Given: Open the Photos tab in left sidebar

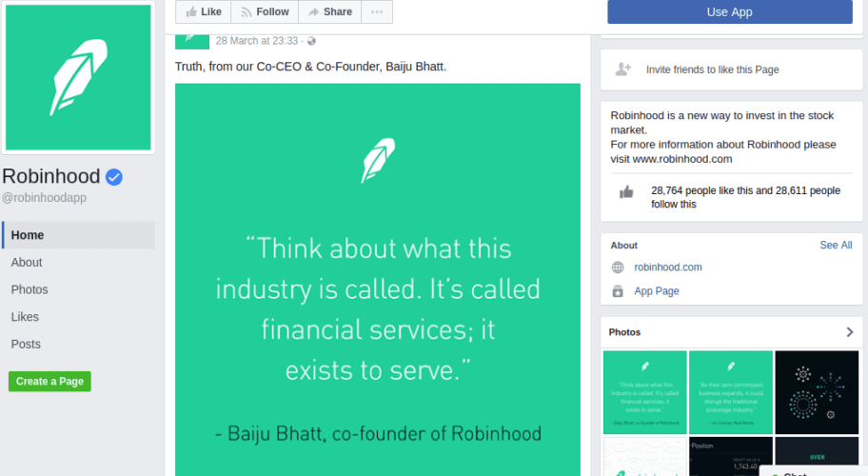Looking at the screenshot, I should coord(30,289).
